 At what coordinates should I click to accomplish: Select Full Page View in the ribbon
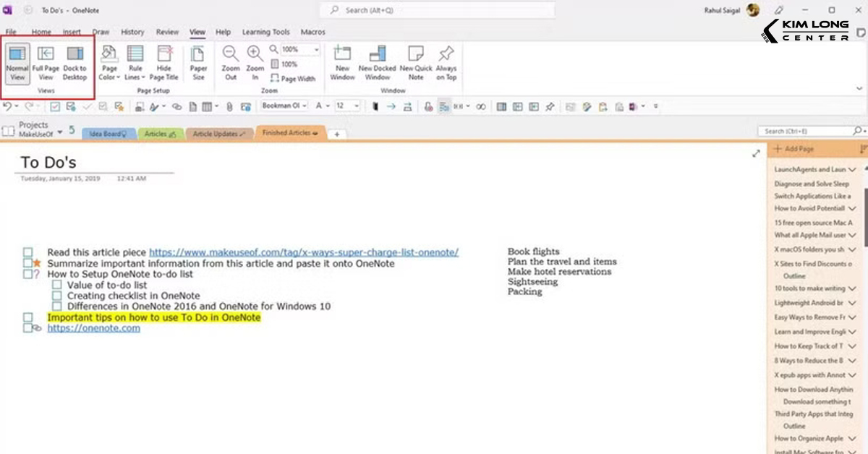pos(45,63)
